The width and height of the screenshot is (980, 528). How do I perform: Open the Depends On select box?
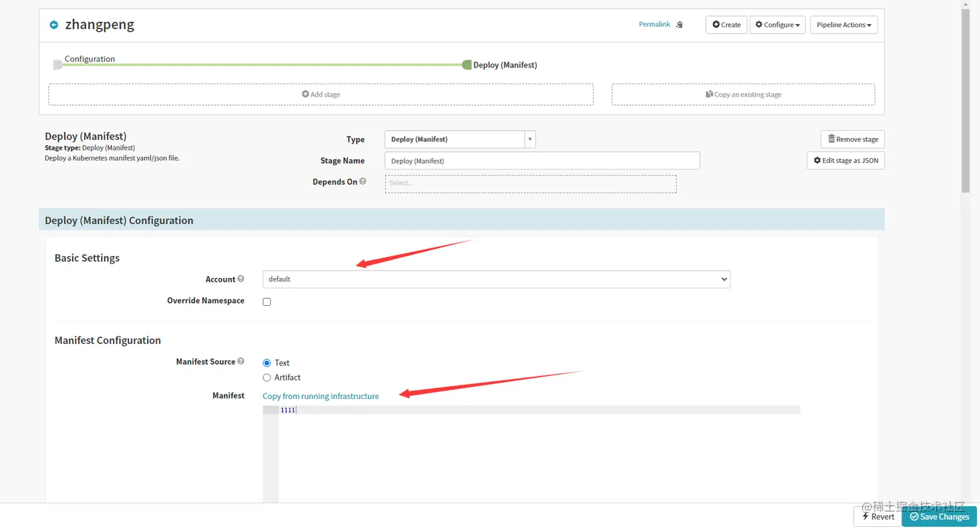click(530, 183)
